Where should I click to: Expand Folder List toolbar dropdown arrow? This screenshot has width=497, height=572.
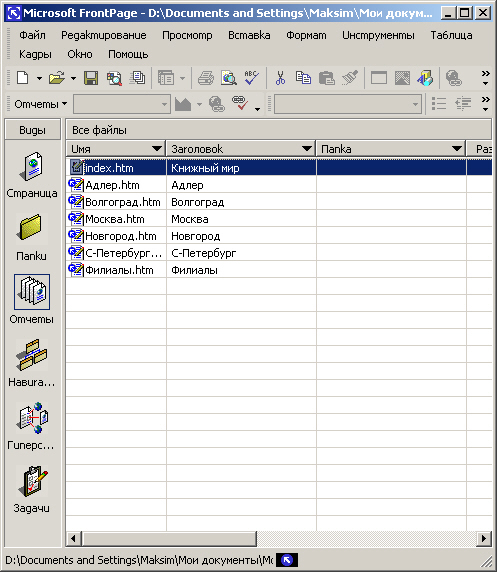pos(182,78)
